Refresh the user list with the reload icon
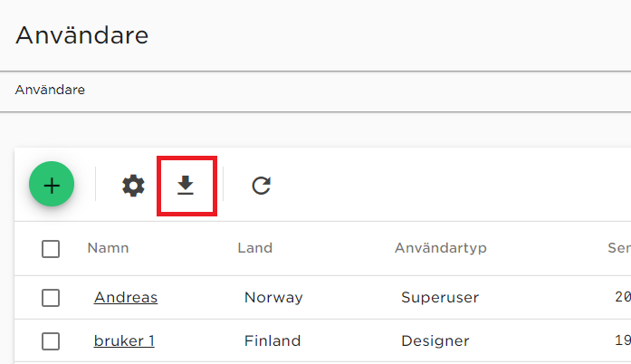631x364 pixels. 261,186
